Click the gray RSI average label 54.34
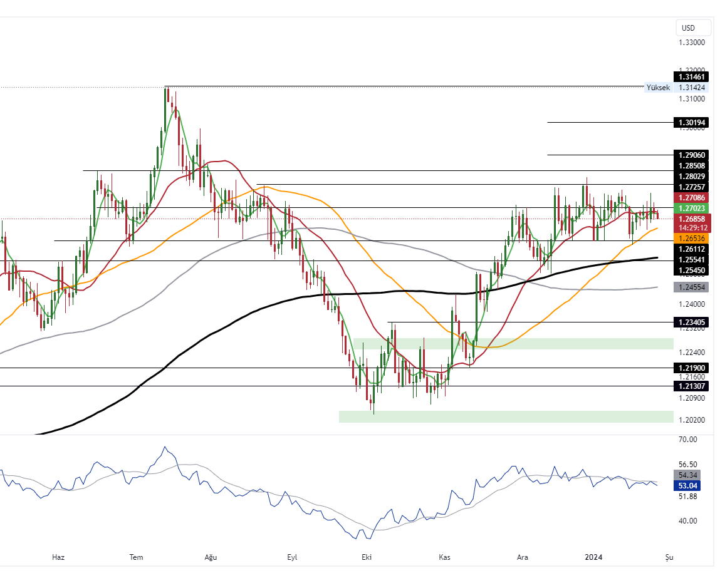The height and width of the screenshot is (588, 720). [687, 475]
